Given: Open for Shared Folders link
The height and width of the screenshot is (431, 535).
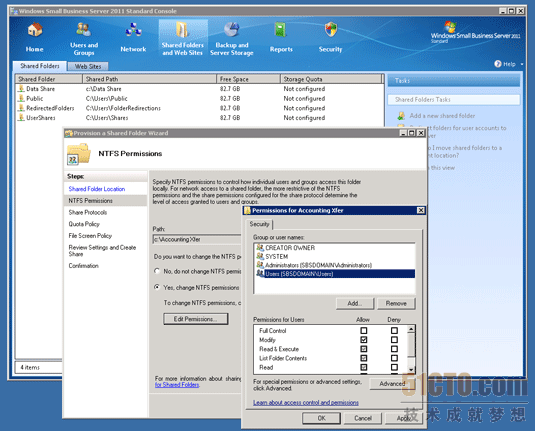Looking at the screenshot, I should click(x=177, y=385).
